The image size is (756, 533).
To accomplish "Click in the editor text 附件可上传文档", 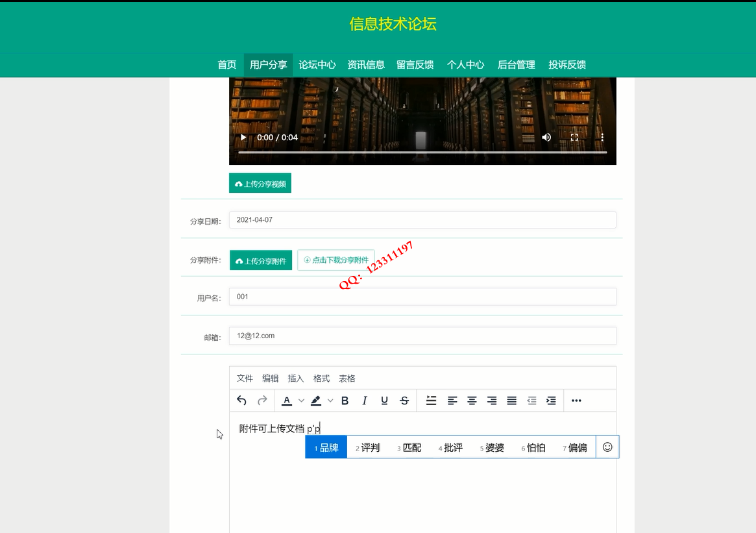I will [x=271, y=428].
